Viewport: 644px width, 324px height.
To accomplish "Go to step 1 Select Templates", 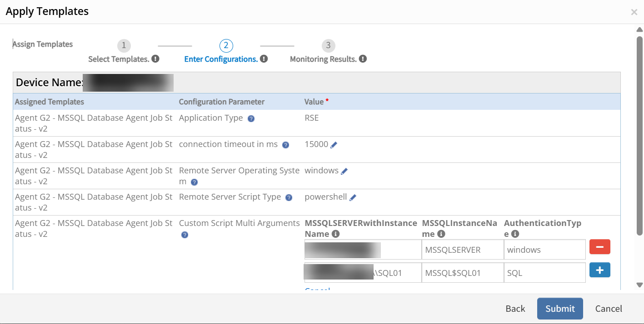I will tap(124, 45).
